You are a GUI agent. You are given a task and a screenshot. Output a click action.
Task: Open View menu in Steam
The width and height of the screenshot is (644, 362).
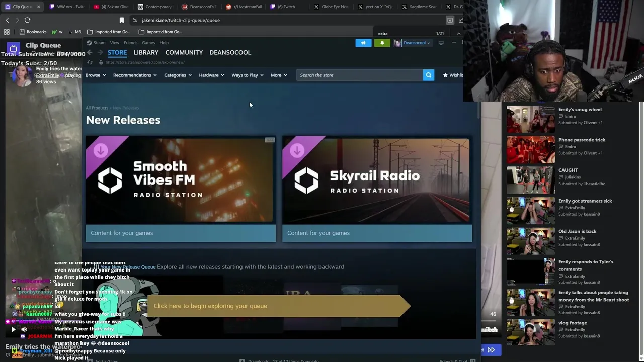click(115, 43)
